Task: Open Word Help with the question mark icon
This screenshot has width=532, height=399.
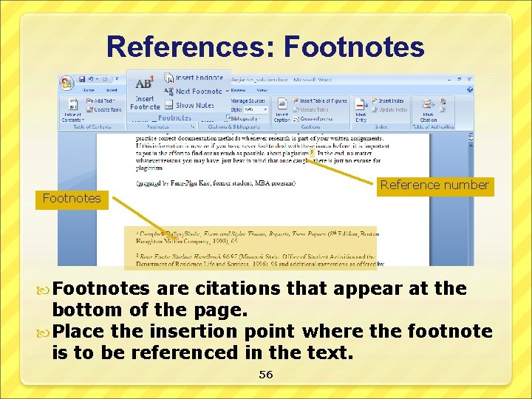Action: click(470, 89)
